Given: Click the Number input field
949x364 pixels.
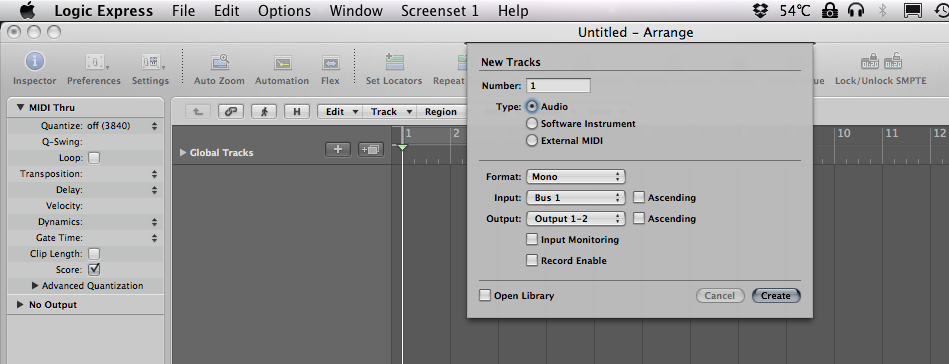Looking at the screenshot, I should 559,85.
